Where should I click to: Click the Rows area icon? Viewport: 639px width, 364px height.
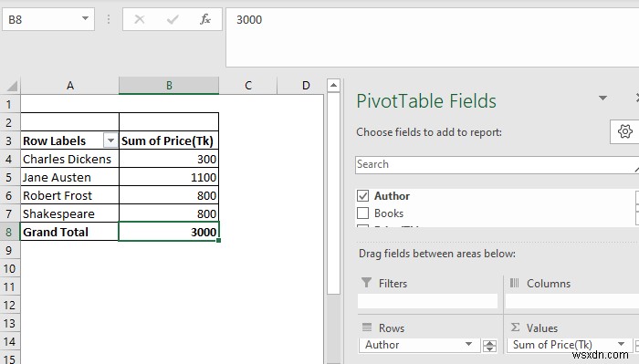(x=367, y=328)
